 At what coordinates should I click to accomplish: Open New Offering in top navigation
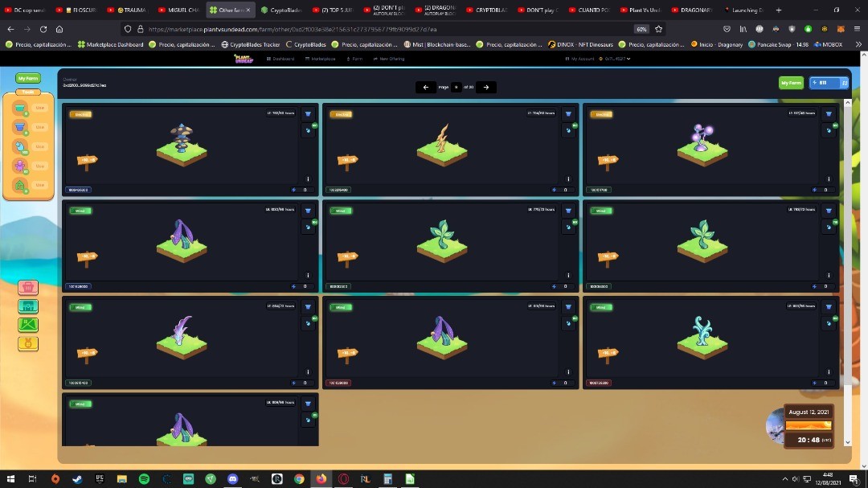click(x=389, y=59)
